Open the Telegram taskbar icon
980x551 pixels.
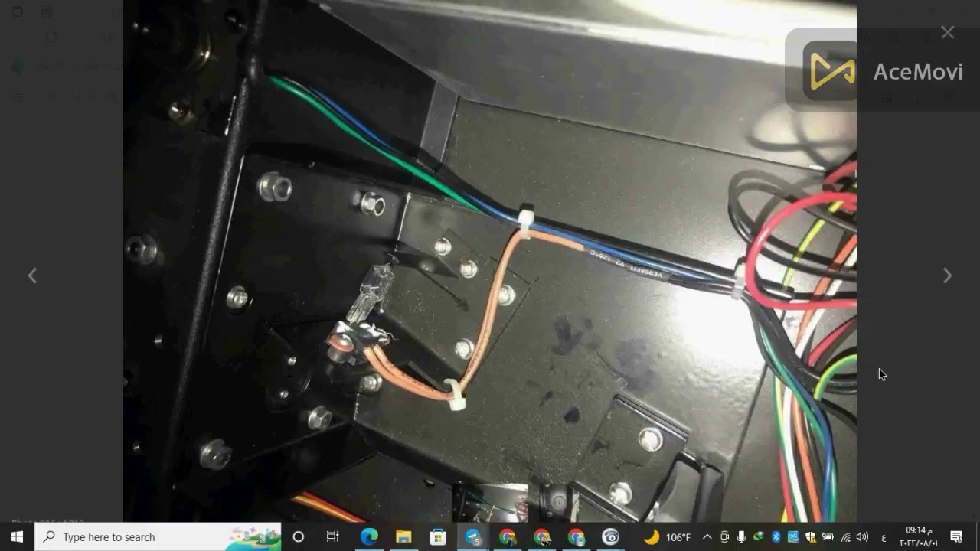473,536
